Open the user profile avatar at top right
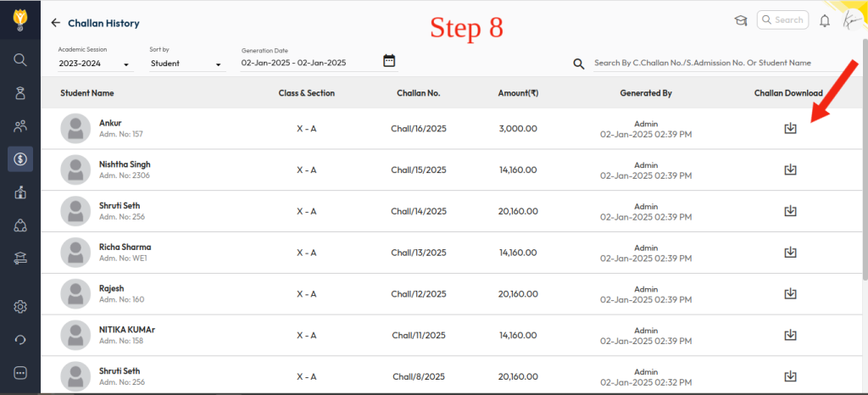868x395 pixels. pyautogui.click(x=851, y=20)
